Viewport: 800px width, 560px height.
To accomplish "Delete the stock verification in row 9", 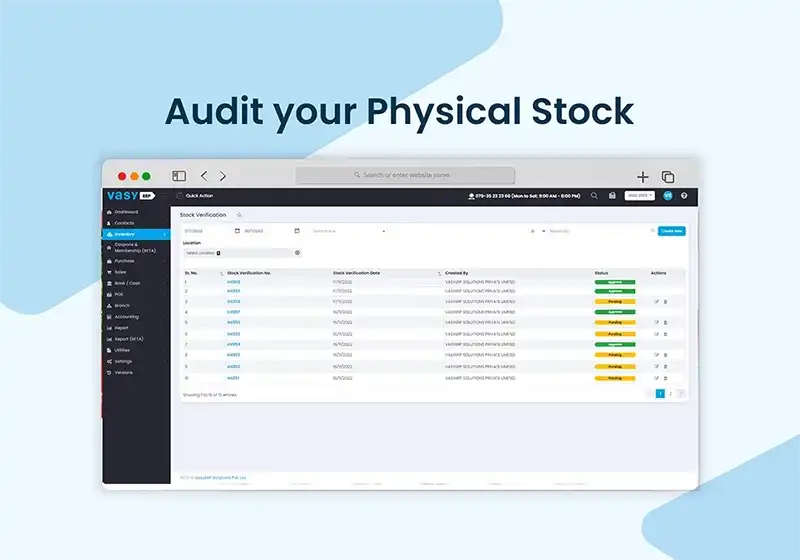I will pos(665,367).
